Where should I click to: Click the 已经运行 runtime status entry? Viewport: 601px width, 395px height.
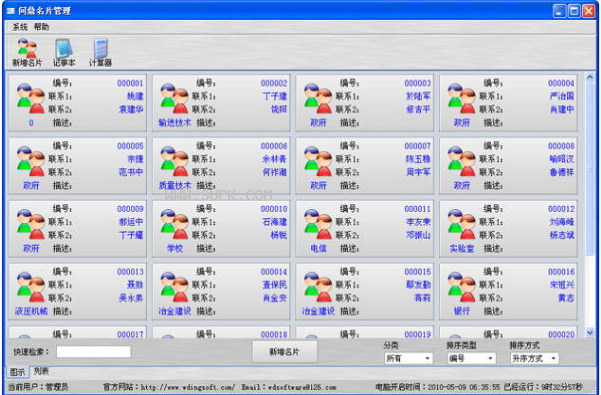click(544, 387)
